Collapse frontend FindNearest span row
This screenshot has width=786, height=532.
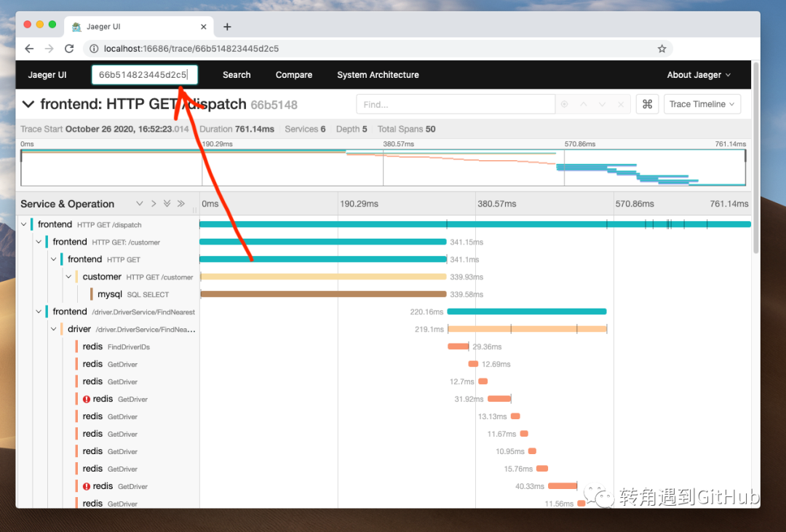tap(39, 311)
